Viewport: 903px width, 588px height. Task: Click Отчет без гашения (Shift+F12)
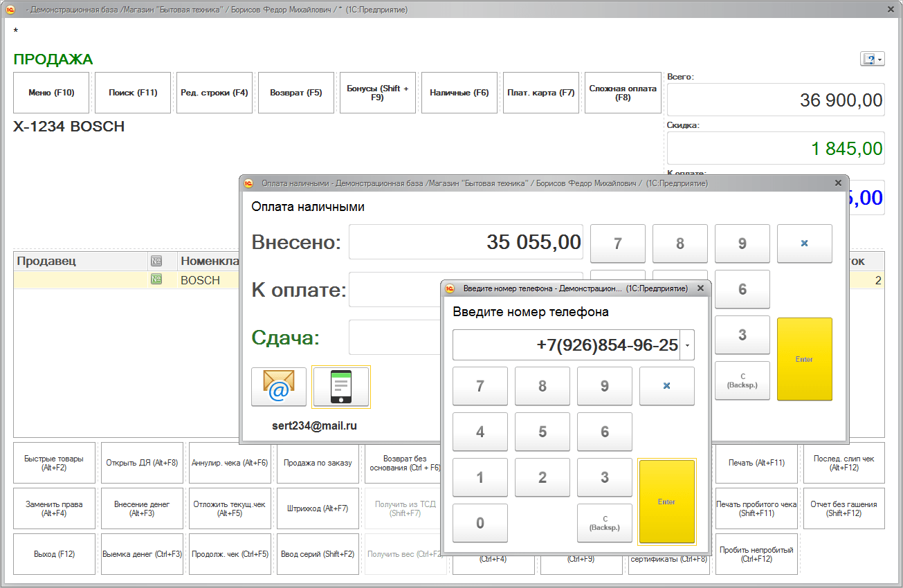pyautogui.click(x=843, y=508)
